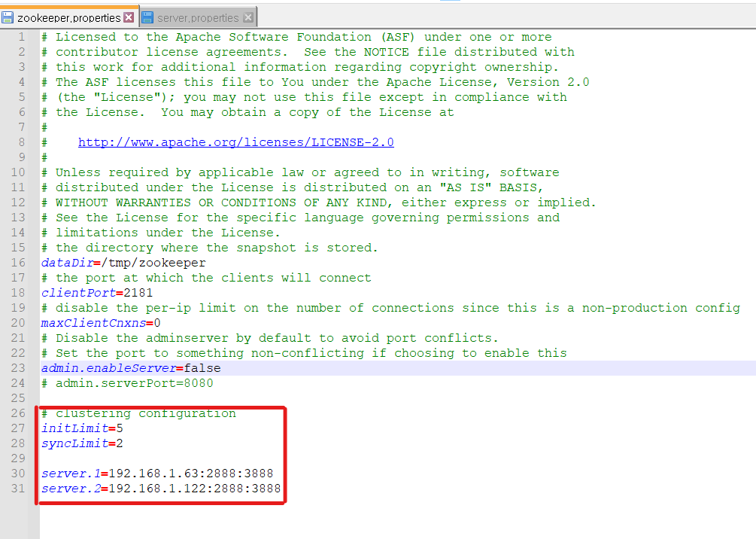
Task: Switch to the server.properties tab
Action: pyautogui.click(x=197, y=17)
